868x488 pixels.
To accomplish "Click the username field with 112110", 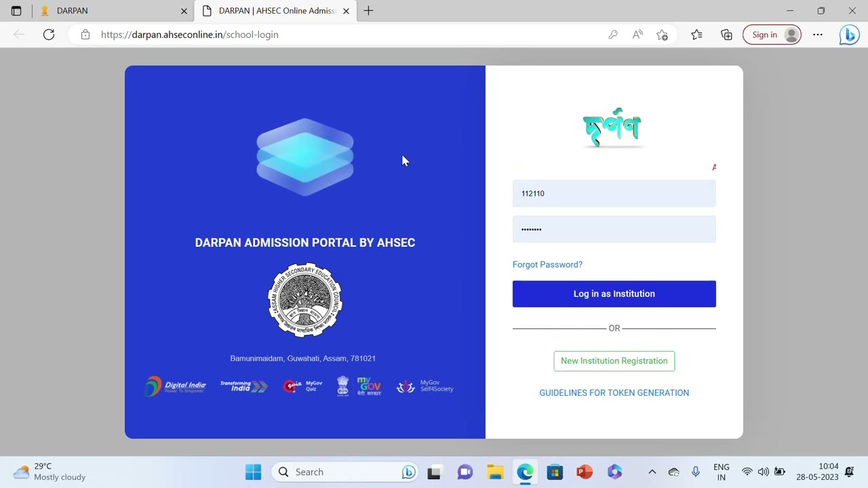I will [x=614, y=193].
